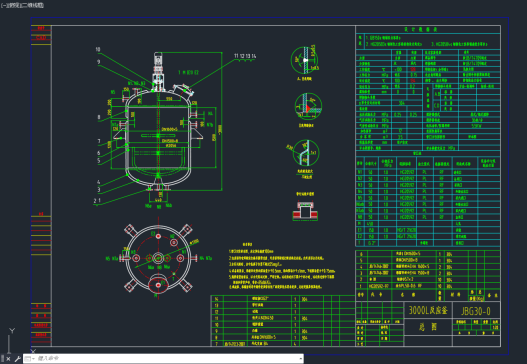Open the recent commands dropdown
The image size is (527, 364).
(x=30, y=359)
